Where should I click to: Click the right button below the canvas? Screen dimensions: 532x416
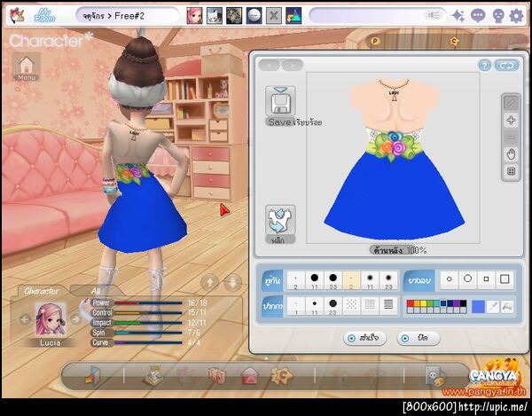[x=419, y=338]
